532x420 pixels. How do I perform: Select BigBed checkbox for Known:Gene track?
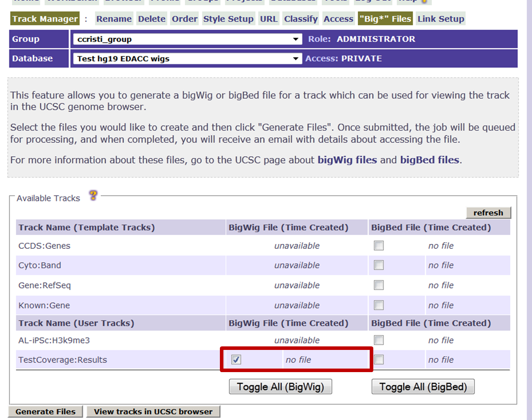coord(379,305)
